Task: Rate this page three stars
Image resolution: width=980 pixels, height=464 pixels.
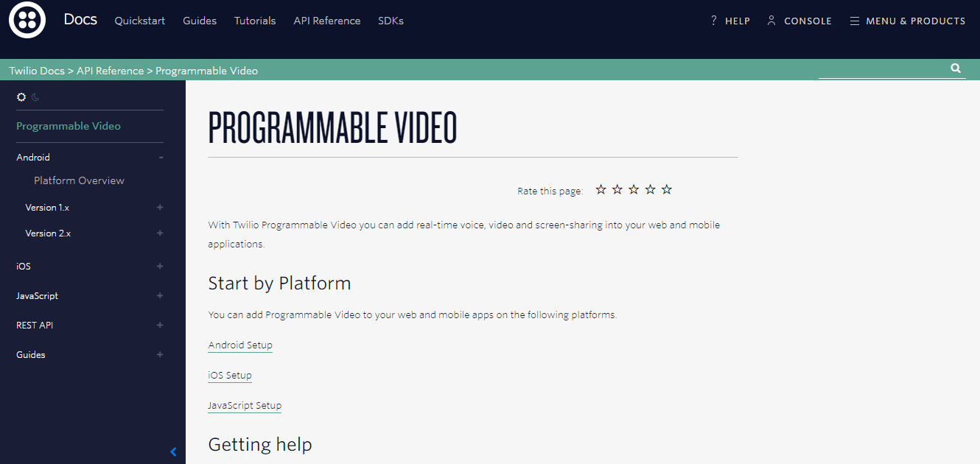Action: pyautogui.click(x=634, y=190)
